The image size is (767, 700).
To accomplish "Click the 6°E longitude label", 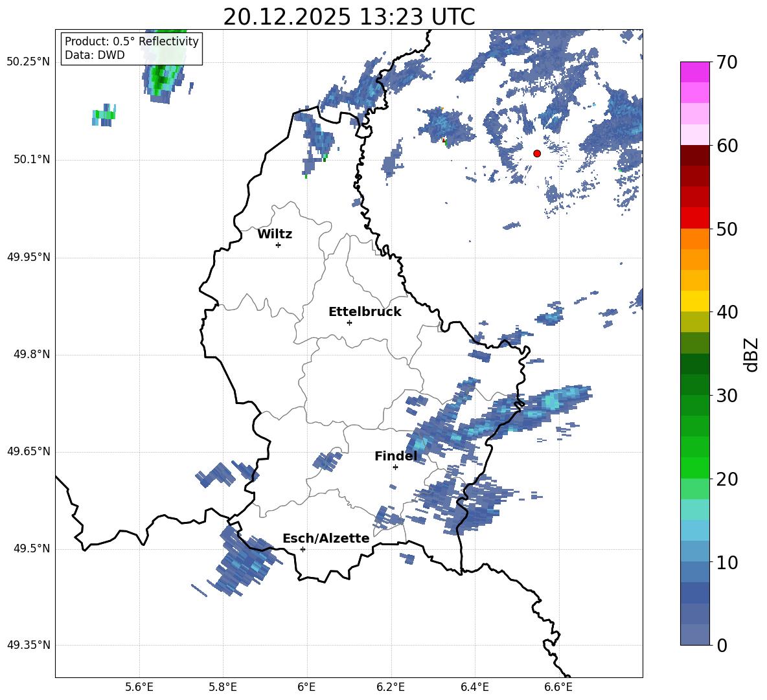I will [306, 687].
